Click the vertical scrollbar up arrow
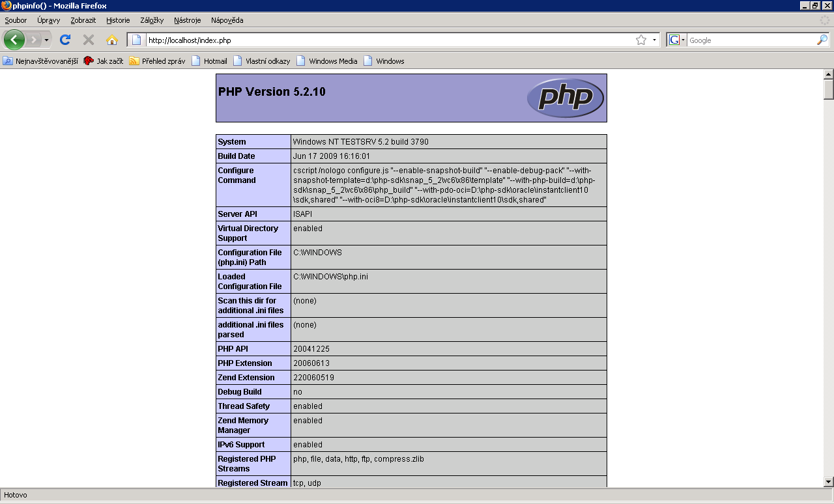 pyautogui.click(x=829, y=74)
